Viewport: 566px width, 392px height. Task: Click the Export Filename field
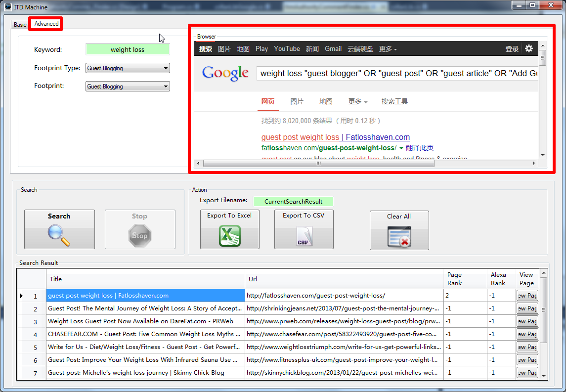tap(293, 201)
